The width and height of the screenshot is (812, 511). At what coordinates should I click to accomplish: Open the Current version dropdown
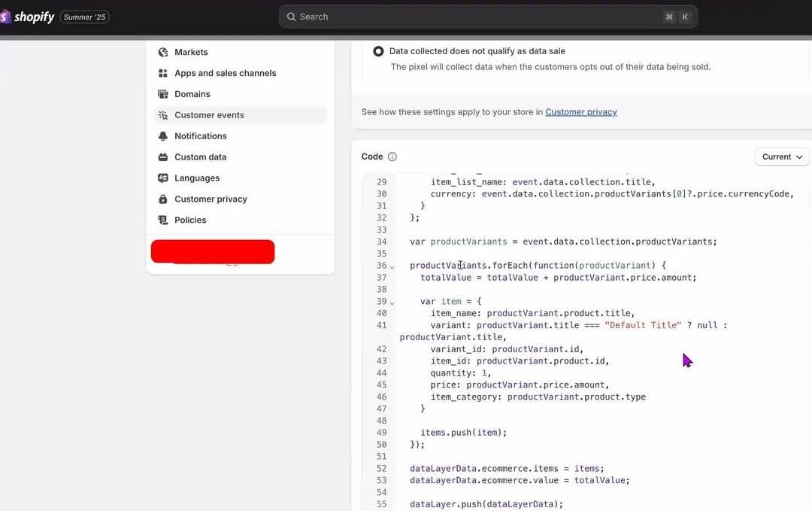782,157
